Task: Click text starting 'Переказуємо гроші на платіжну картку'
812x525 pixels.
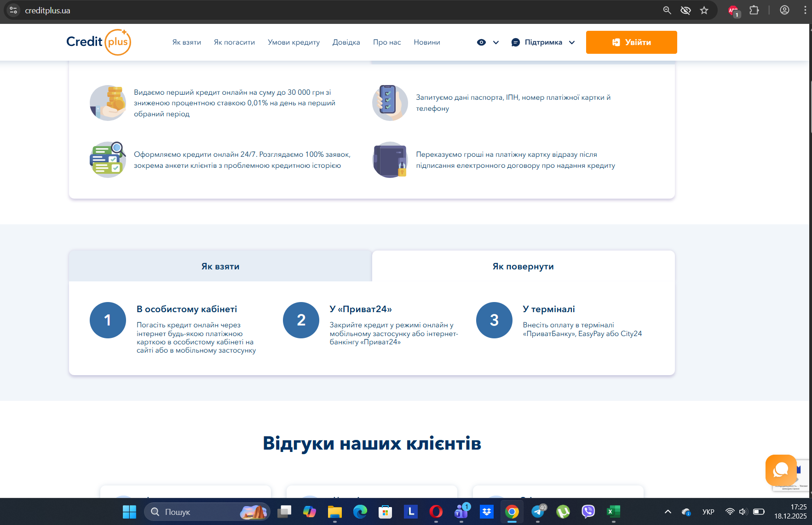Action: (516, 160)
